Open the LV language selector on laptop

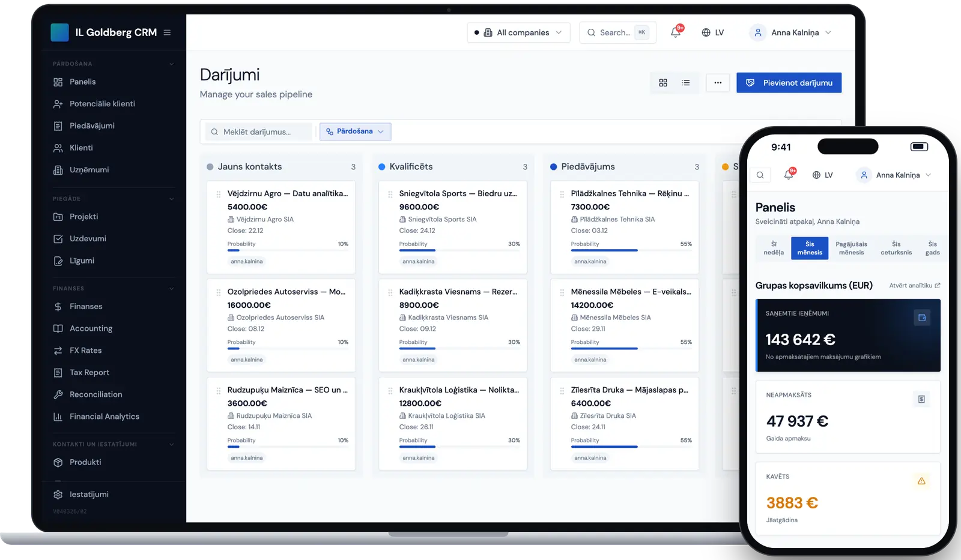[712, 32]
